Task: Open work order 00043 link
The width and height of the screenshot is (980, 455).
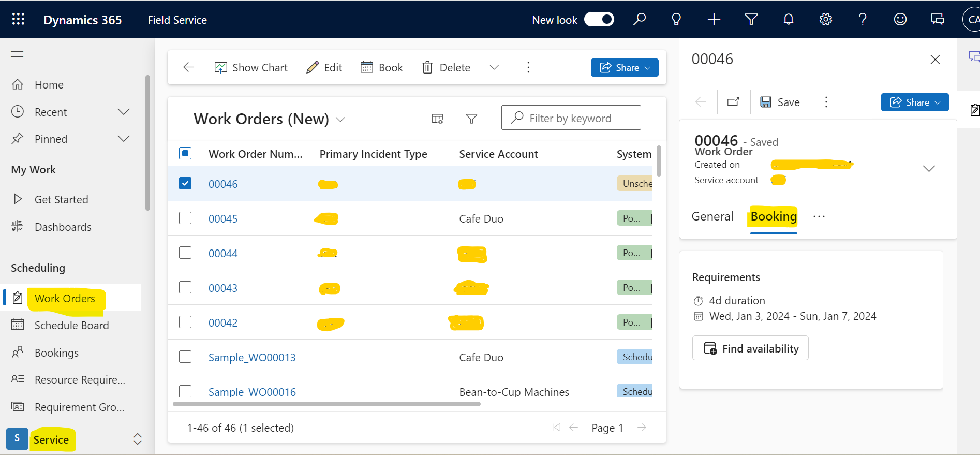Action: click(223, 288)
